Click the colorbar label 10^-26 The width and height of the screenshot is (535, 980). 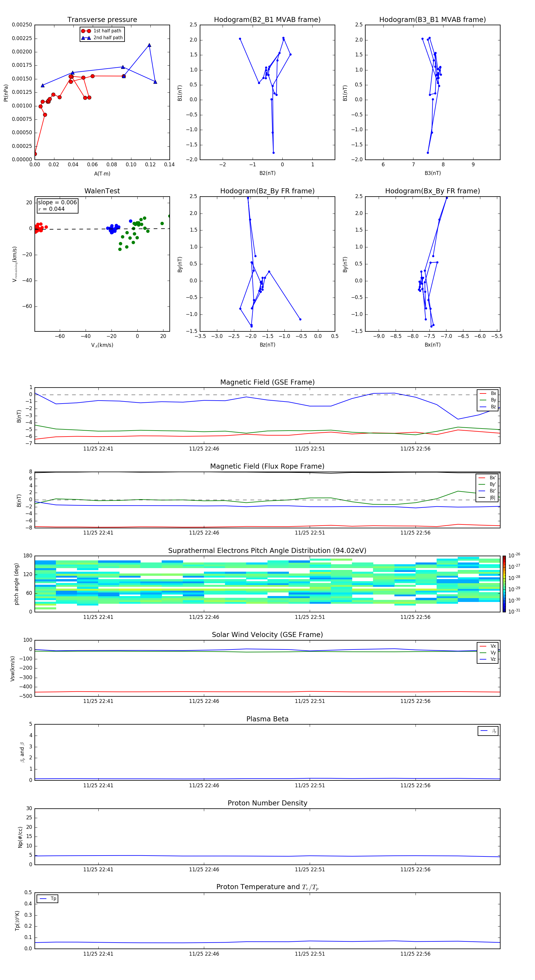pyautogui.click(x=514, y=555)
